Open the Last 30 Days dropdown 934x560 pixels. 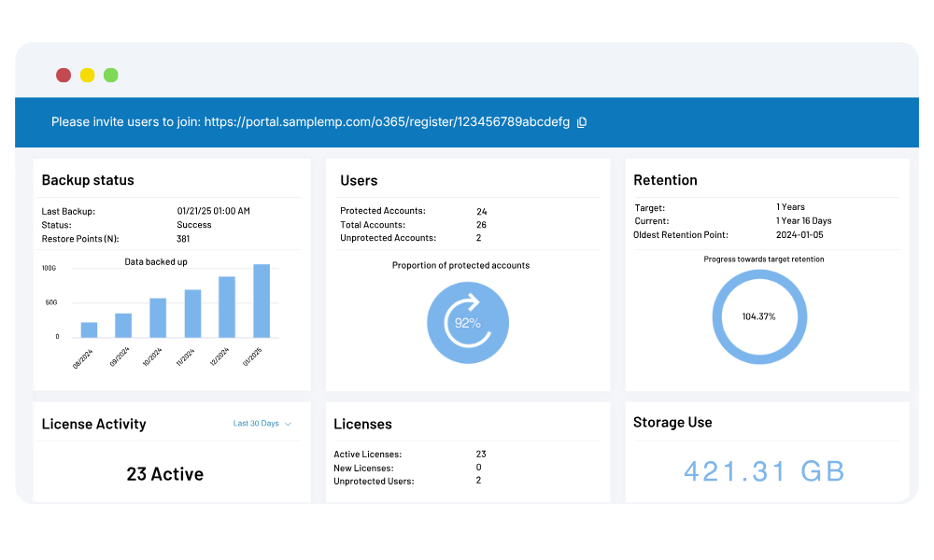click(262, 424)
